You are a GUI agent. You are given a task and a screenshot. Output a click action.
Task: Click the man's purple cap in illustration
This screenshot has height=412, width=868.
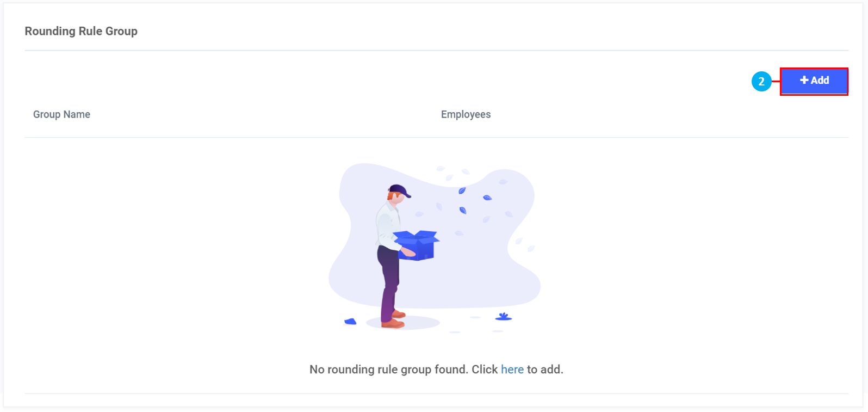point(399,191)
